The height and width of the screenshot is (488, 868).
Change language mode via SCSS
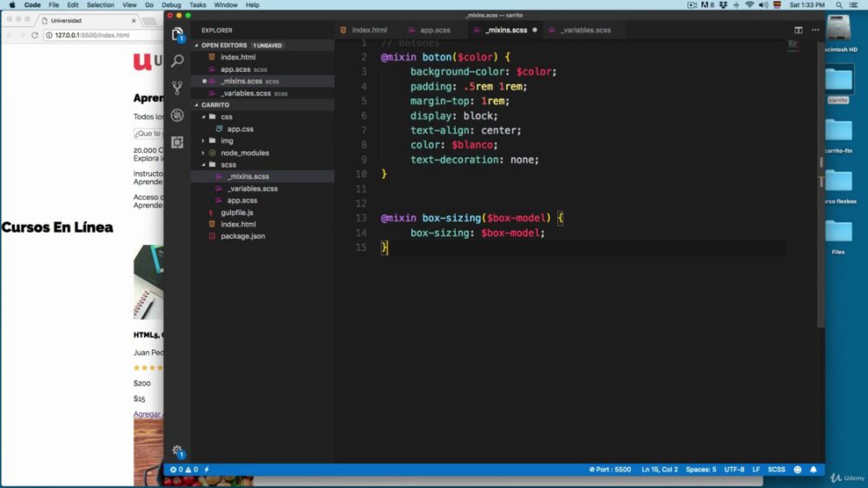point(776,470)
